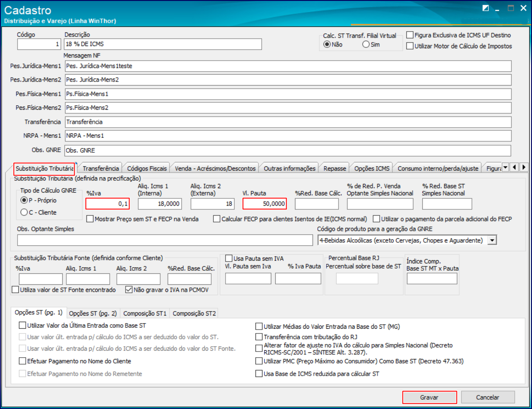Click the window restore-layout icon in title bar
Image resolution: width=532 pixels, height=409 pixels.
(x=485, y=8)
